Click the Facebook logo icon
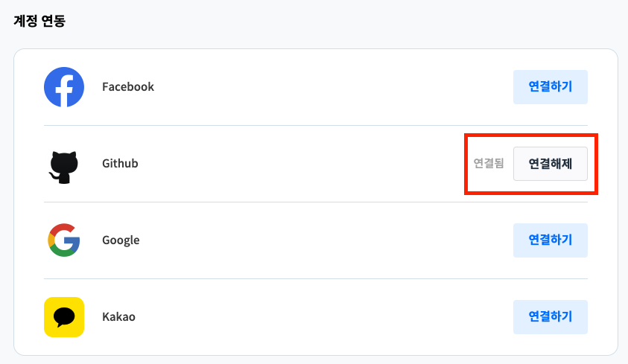This screenshot has width=628, height=364. click(63, 87)
